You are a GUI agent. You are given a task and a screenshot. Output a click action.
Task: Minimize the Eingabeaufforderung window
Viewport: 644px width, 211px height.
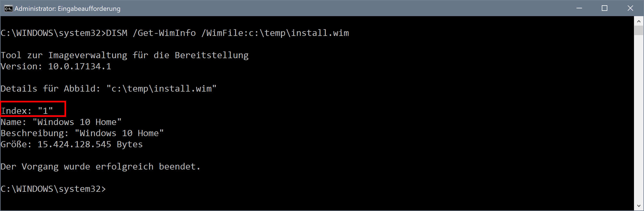579,8
